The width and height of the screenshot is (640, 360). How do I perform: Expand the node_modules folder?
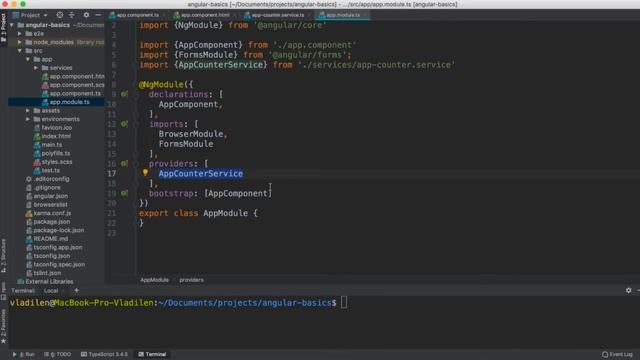point(20,42)
